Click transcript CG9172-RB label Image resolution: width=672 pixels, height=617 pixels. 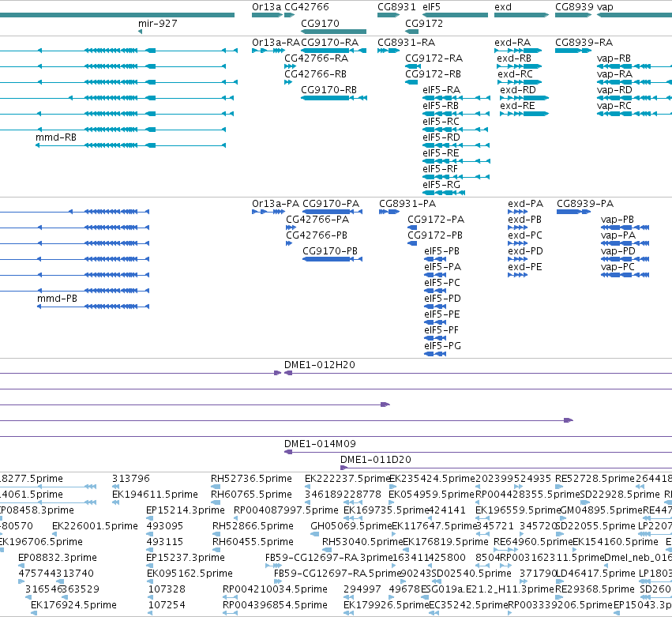pos(434,74)
